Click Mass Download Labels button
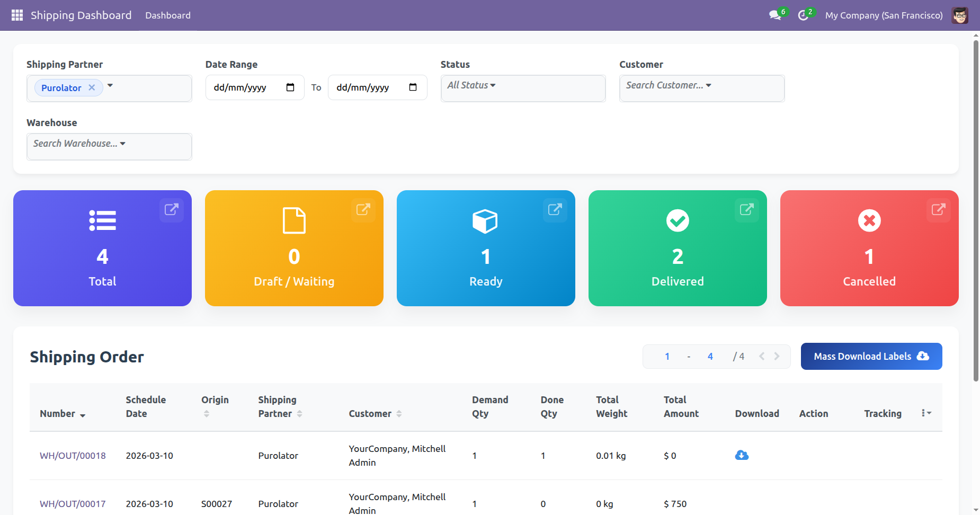The height and width of the screenshot is (515, 980). (x=871, y=356)
